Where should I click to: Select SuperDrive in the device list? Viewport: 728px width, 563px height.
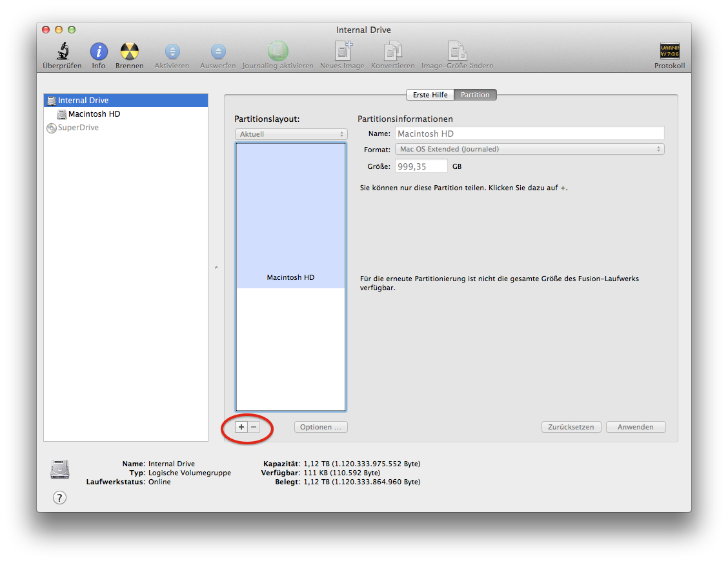pyautogui.click(x=77, y=127)
